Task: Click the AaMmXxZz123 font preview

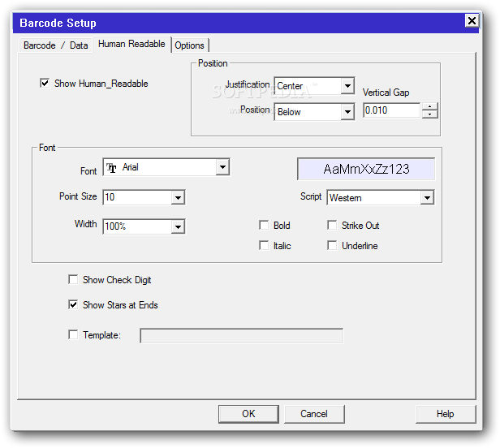Action: pos(366,169)
